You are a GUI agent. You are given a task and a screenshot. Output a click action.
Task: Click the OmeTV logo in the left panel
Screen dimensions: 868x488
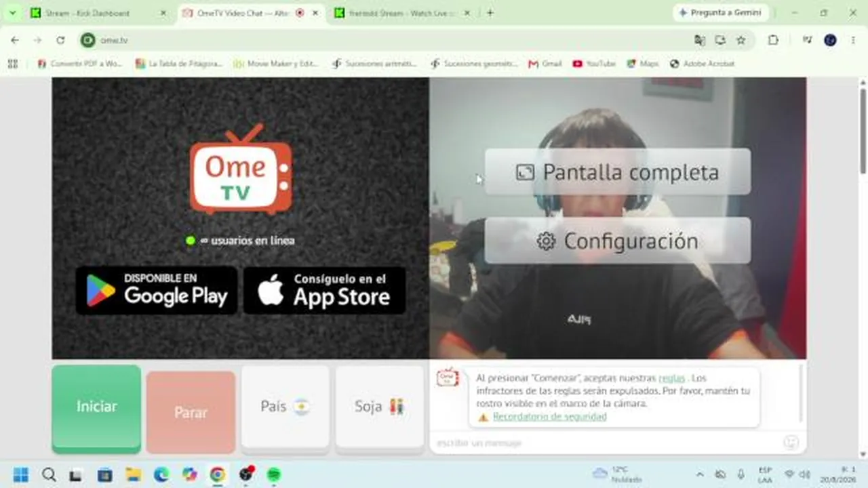[x=241, y=169]
